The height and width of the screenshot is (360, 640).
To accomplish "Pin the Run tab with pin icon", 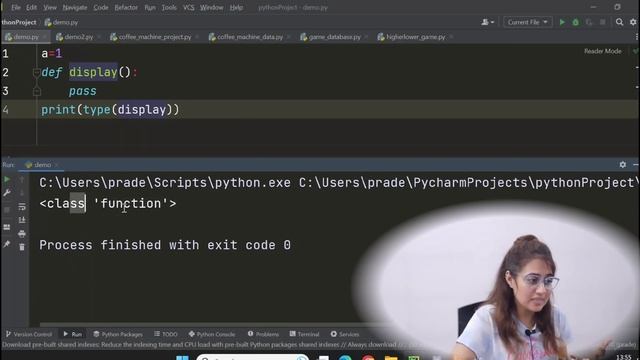I will (7, 244).
